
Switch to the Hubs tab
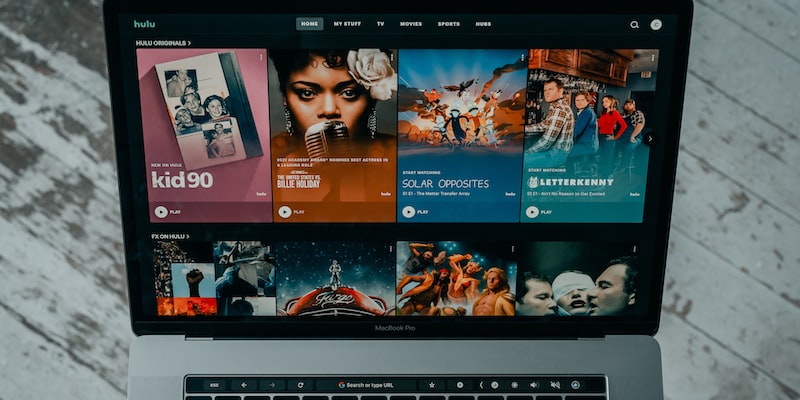(x=483, y=24)
